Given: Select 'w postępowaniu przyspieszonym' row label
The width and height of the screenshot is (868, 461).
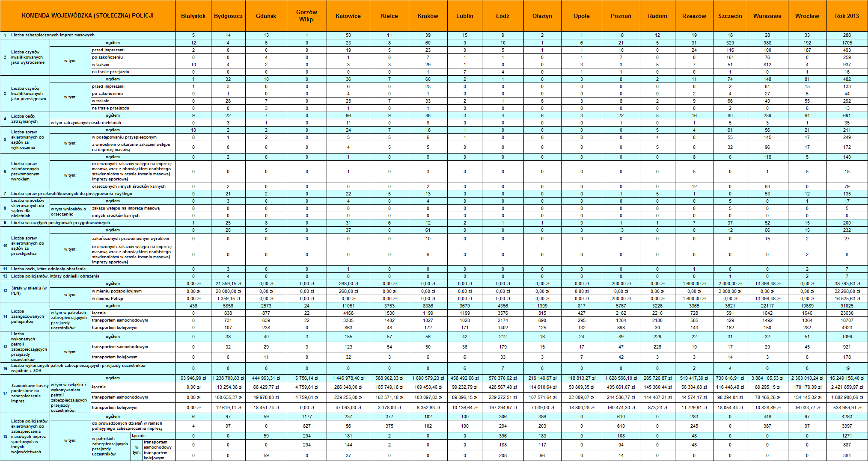Looking at the screenshot, I should click(x=133, y=137).
